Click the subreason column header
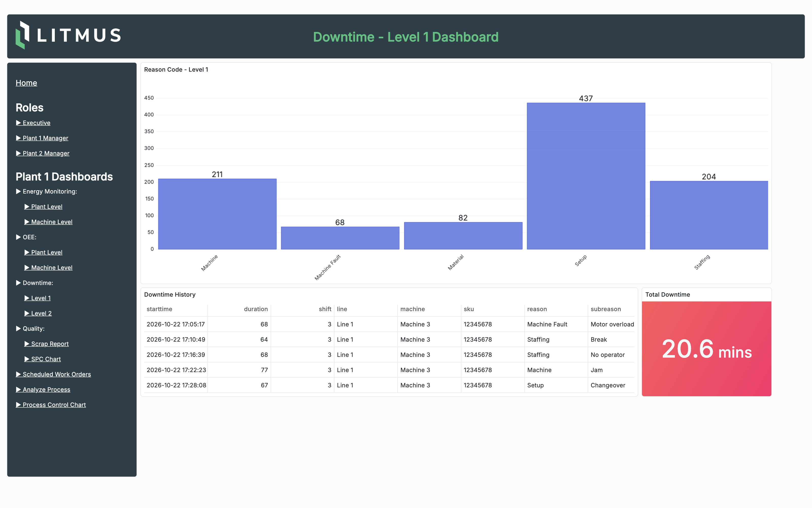This screenshot has width=812, height=508. pos(606,309)
